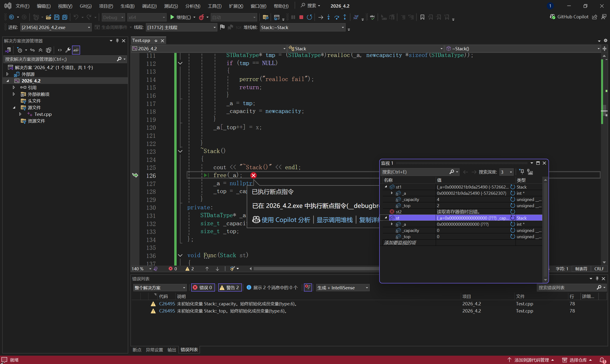
Task: Click the Restart debugging icon
Action: [x=309, y=17]
